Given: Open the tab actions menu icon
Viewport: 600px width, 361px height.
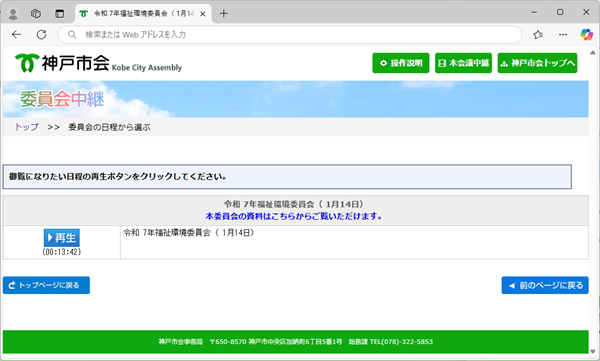Looking at the screenshot, I should point(60,14).
